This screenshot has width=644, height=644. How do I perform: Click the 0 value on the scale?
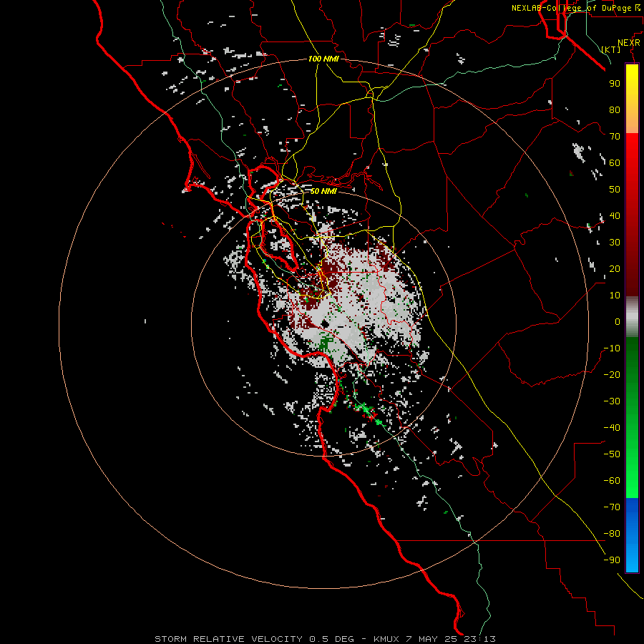(618, 322)
